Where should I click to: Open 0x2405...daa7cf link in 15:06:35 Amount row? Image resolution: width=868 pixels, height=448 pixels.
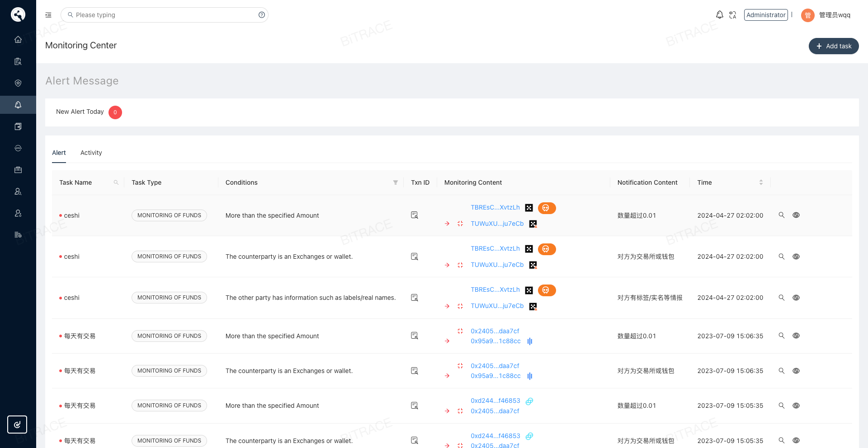point(495,331)
